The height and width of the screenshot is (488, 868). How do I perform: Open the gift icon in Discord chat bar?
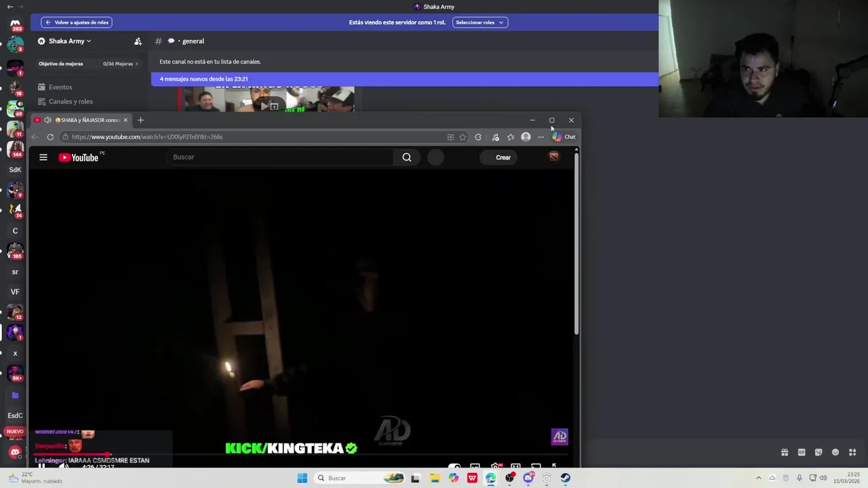[785, 452]
